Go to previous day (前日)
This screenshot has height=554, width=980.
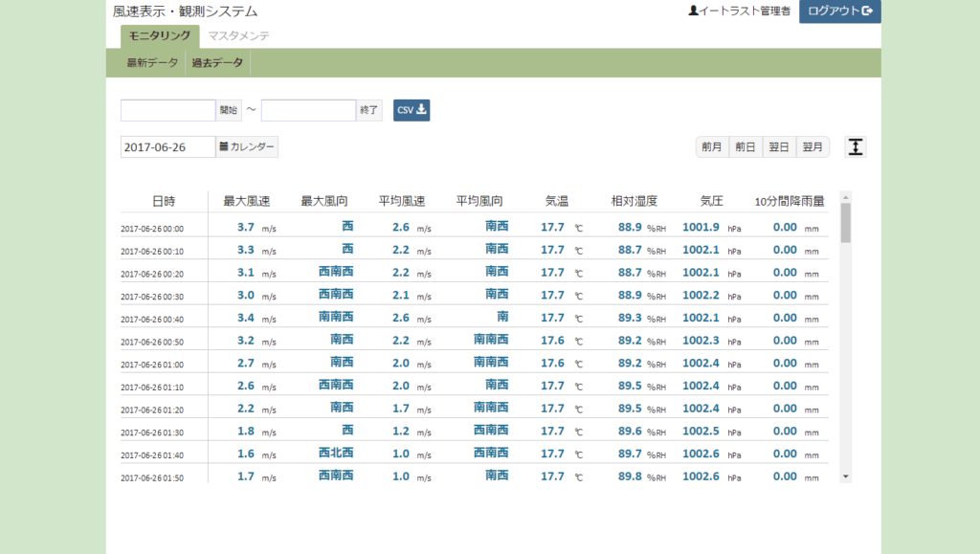(746, 147)
